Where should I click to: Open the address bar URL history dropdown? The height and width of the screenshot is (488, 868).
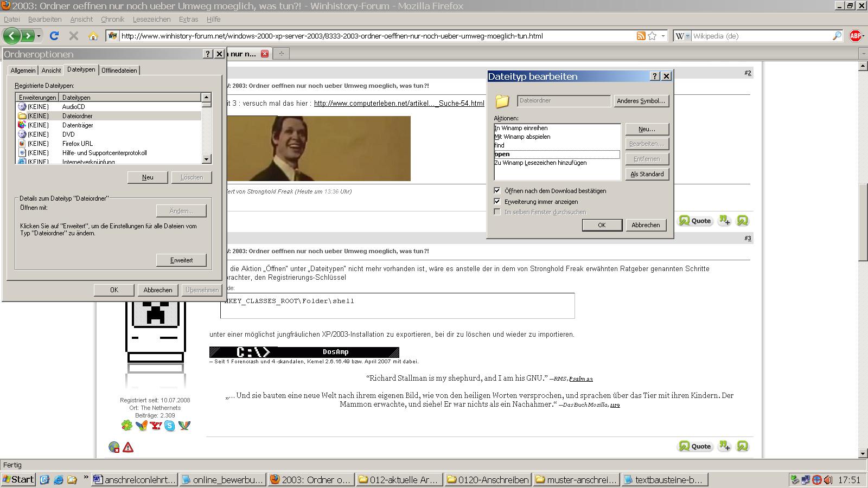point(663,36)
